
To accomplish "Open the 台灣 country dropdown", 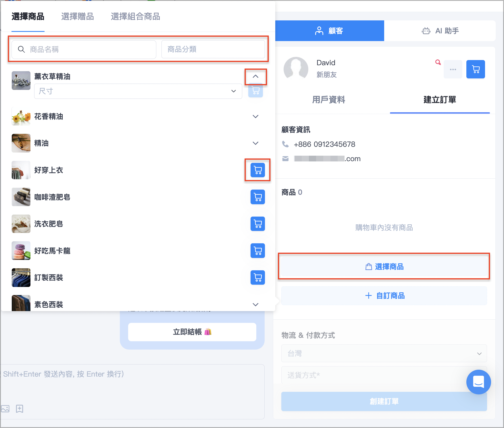I will coord(384,353).
